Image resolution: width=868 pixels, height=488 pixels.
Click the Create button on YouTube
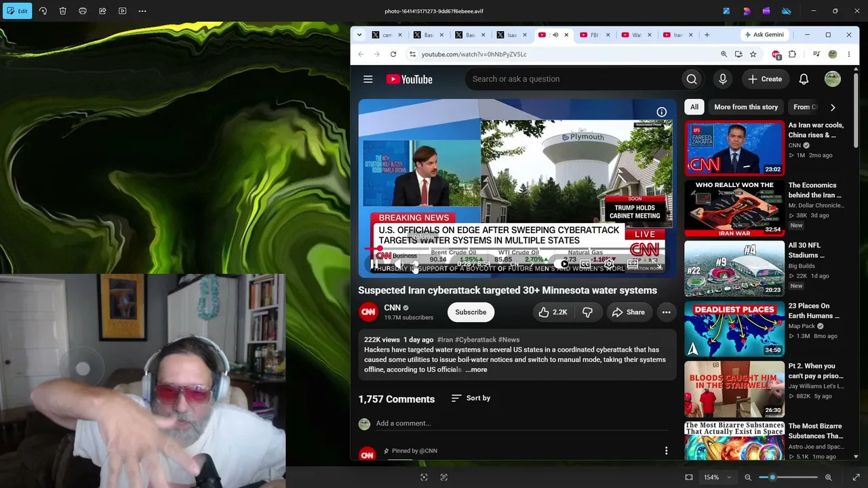765,79
